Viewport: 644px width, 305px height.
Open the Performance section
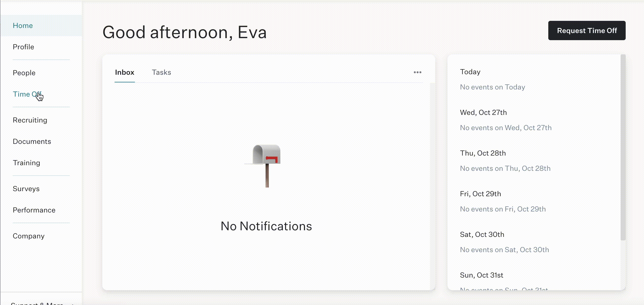click(x=34, y=210)
